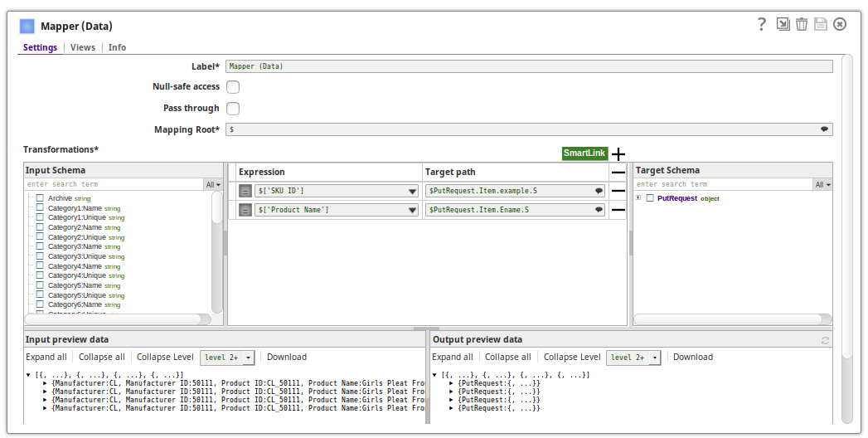This screenshot has height=438, width=868.
Task: Open SKU ID expression dropdown arrow
Action: 412,192
